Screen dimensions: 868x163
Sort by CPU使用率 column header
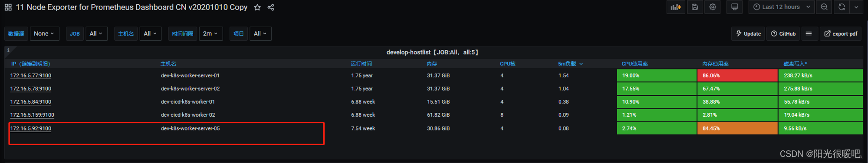(x=635, y=64)
